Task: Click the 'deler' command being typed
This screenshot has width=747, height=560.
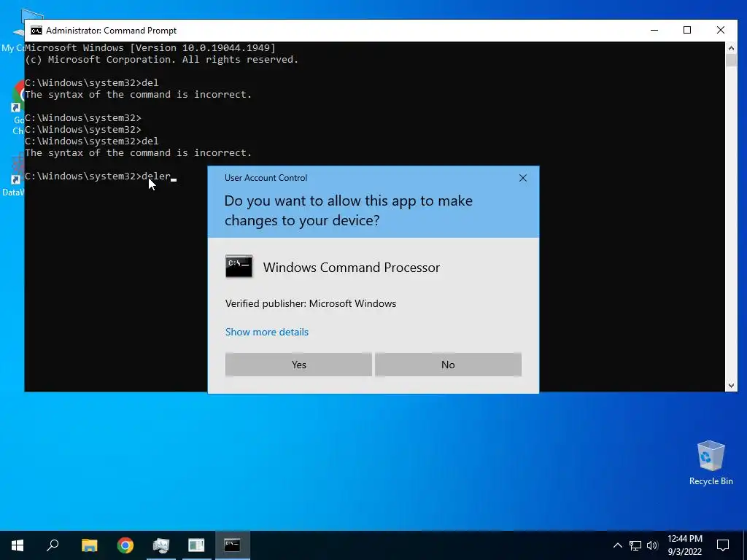Action: coord(156,176)
